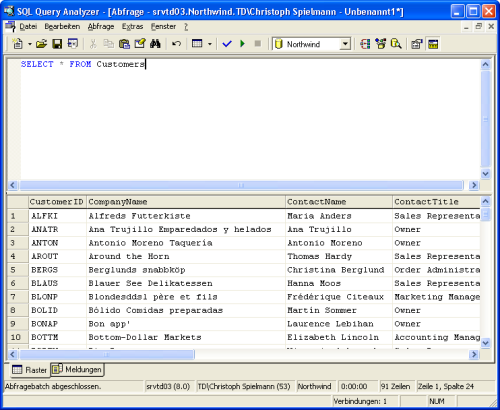
Task: Click the Copy toolbar icon
Action: point(108,44)
